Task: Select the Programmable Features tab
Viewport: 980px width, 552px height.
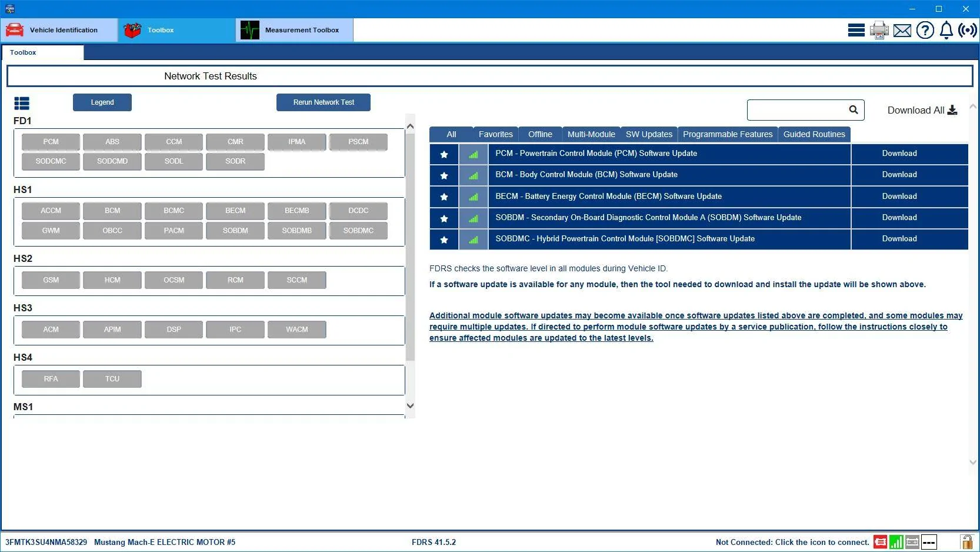Action: (x=728, y=134)
